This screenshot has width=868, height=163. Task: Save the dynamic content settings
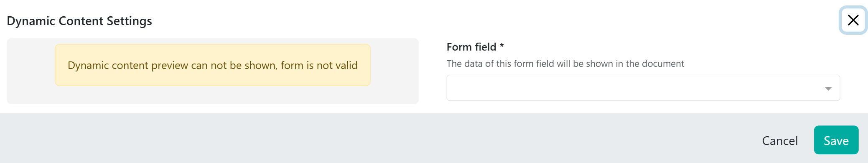[x=836, y=140]
